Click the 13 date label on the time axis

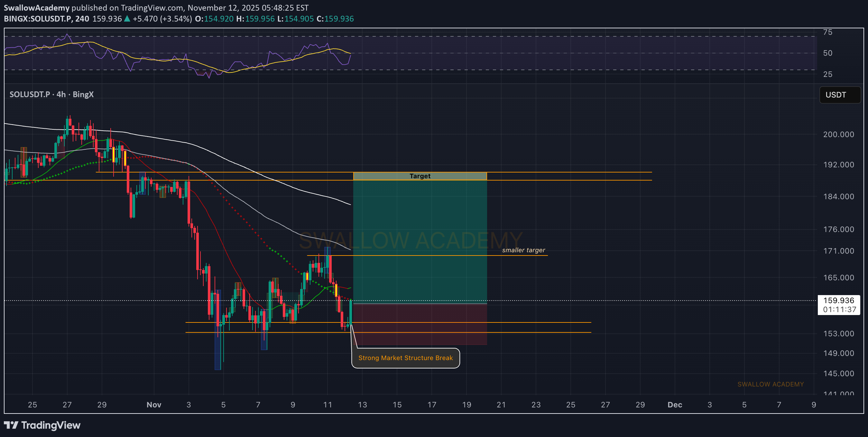[362, 404]
